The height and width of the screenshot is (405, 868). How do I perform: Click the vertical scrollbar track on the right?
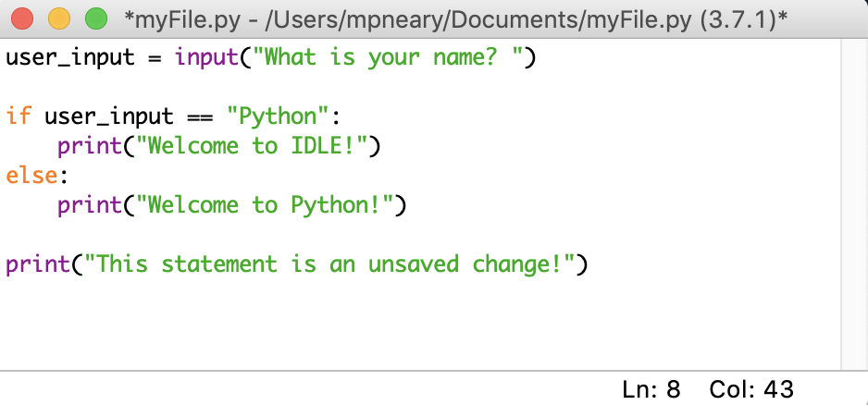click(853, 203)
